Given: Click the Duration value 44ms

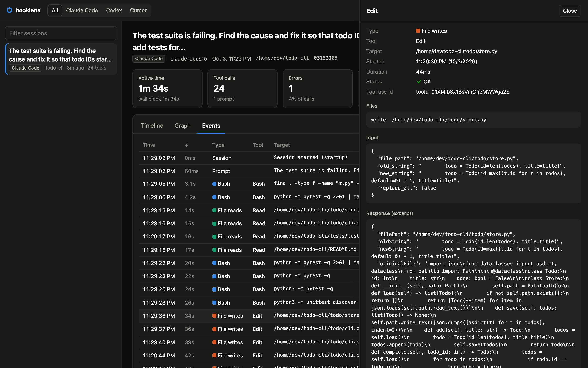Looking at the screenshot, I should coord(423,72).
